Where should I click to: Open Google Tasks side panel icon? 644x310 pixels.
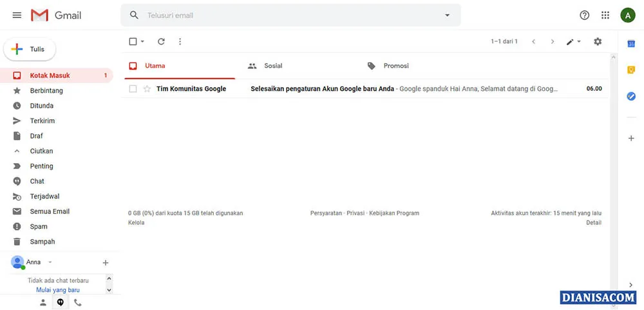631,96
